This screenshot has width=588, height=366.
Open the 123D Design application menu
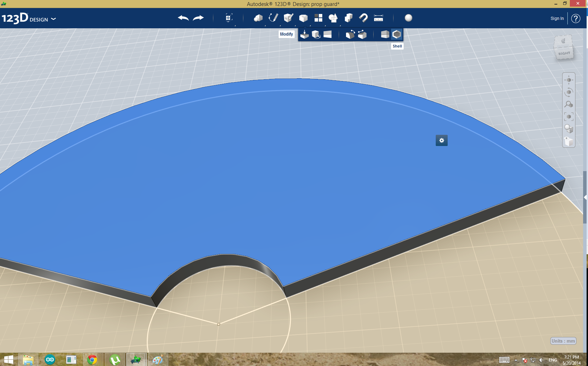tap(29, 18)
